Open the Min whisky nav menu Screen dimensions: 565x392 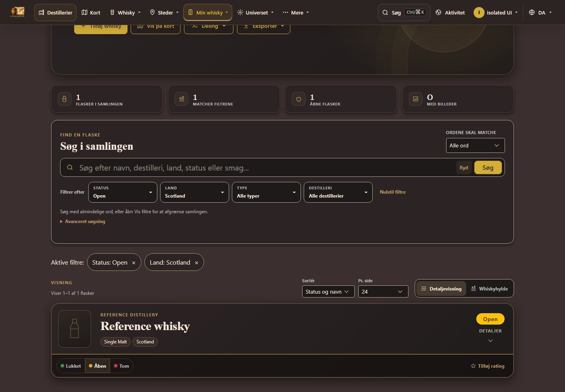[208, 13]
